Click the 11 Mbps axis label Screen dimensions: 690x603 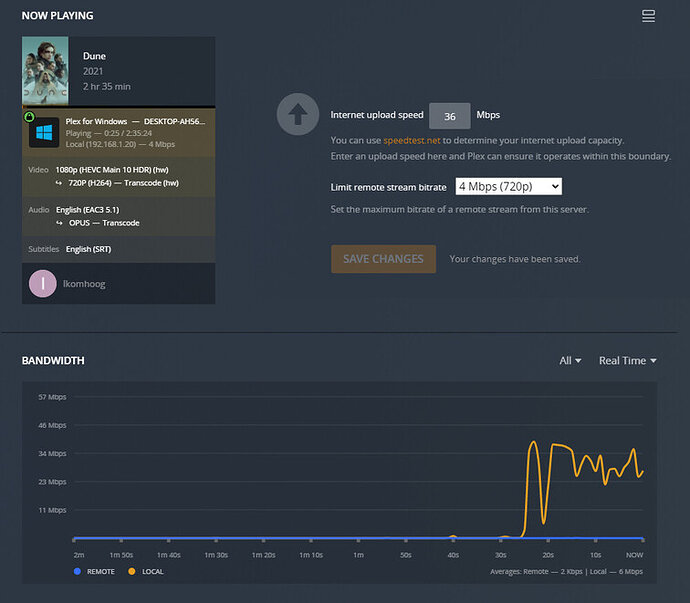click(x=52, y=510)
